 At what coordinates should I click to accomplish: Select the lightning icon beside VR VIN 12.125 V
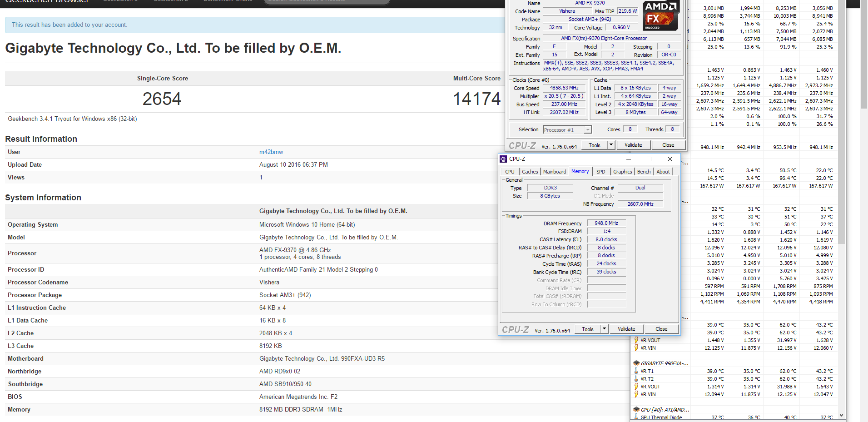(636, 348)
